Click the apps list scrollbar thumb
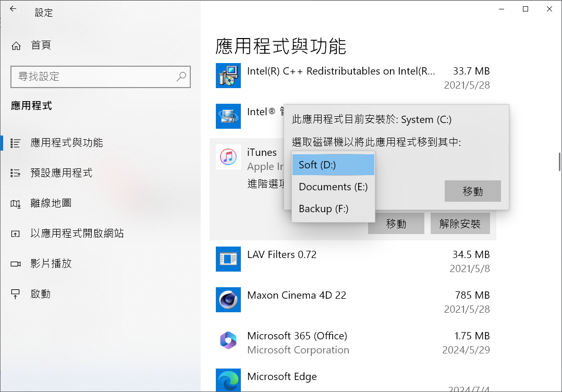 point(559,162)
